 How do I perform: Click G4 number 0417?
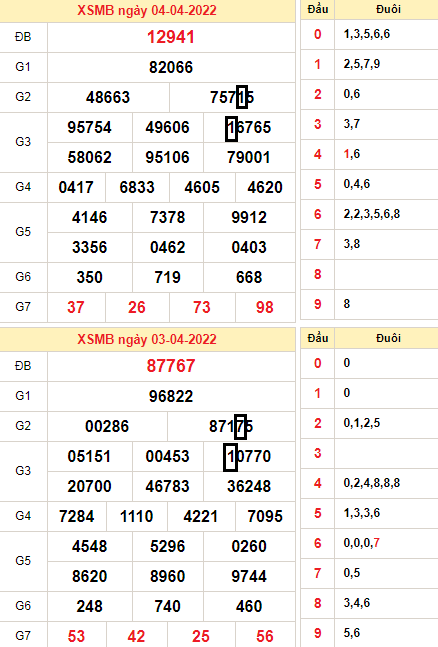(76, 187)
